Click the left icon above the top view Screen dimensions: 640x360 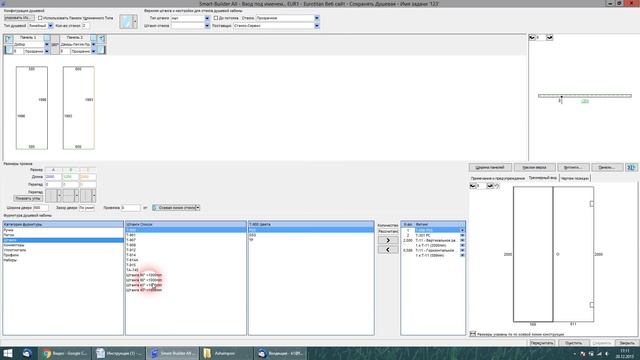532,38
